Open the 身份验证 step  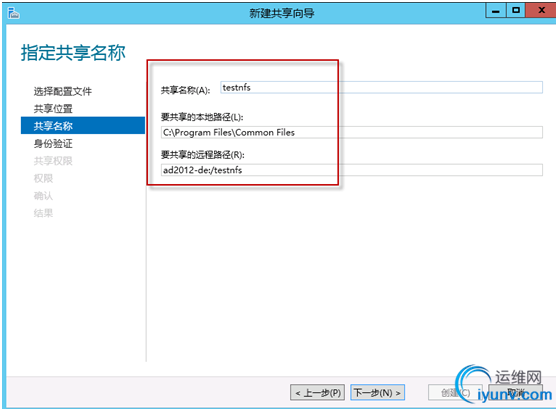(x=53, y=143)
